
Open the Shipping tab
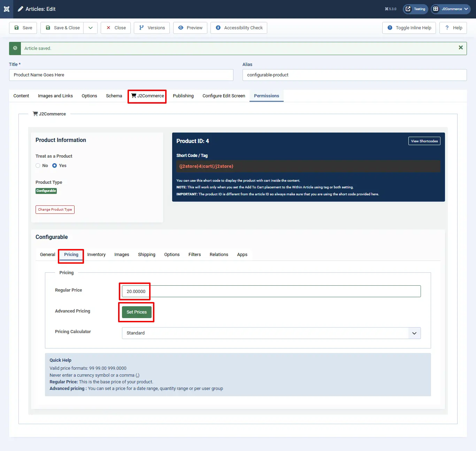click(x=147, y=255)
